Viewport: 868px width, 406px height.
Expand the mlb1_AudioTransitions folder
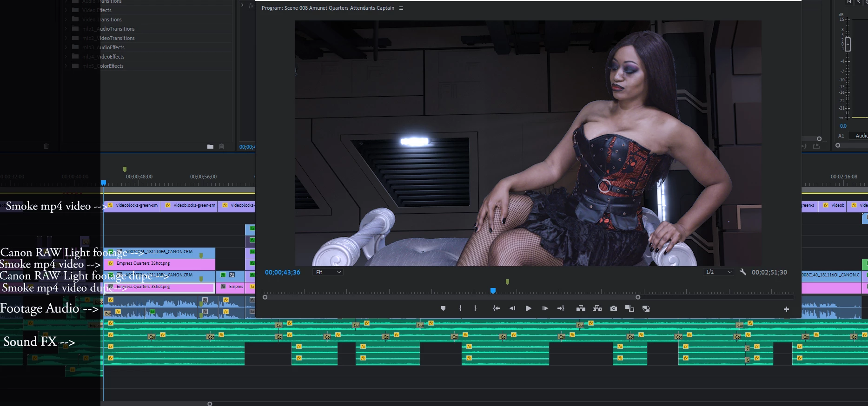tap(66, 29)
